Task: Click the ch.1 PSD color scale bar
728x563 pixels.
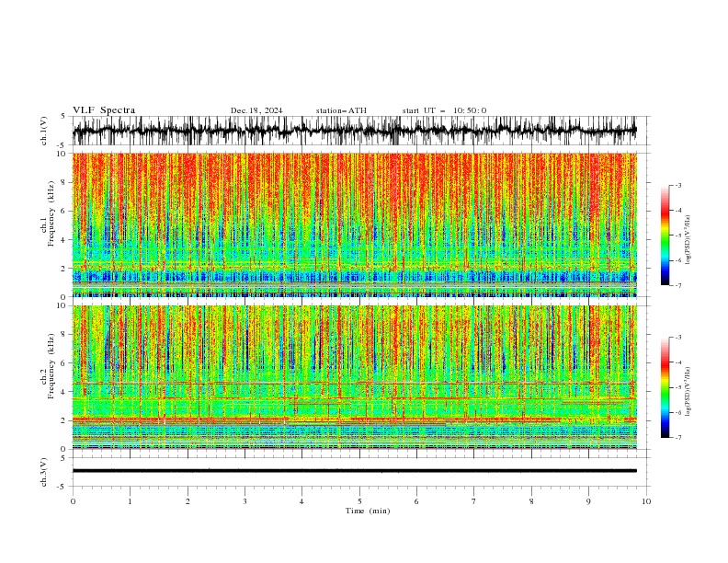Action: point(665,236)
